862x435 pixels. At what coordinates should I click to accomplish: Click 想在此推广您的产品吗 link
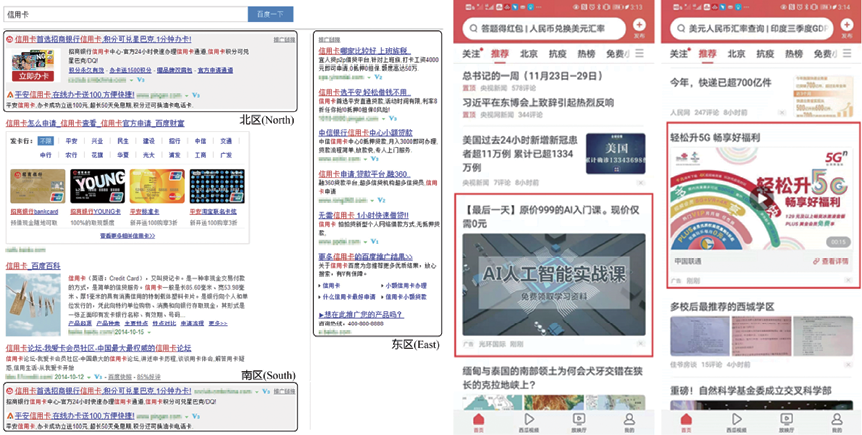coord(361,315)
